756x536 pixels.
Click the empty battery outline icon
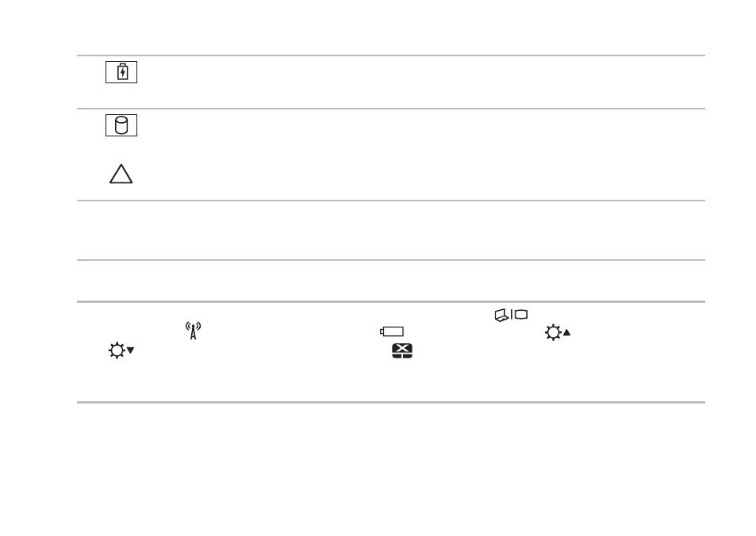click(x=392, y=331)
